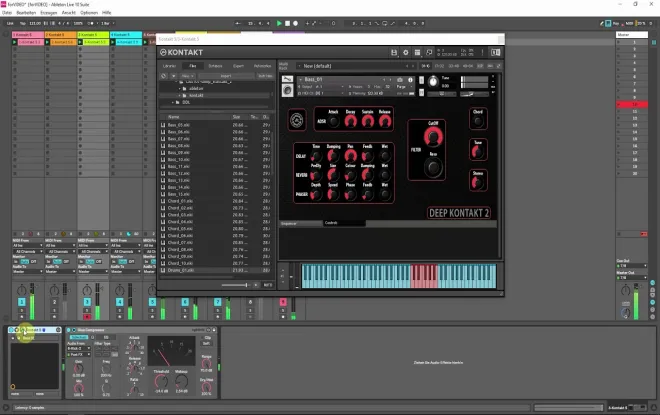This screenshot has height=415, width=660.
Task: Click the Kontakt browser auto-play speaker icon
Action: (256, 285)
